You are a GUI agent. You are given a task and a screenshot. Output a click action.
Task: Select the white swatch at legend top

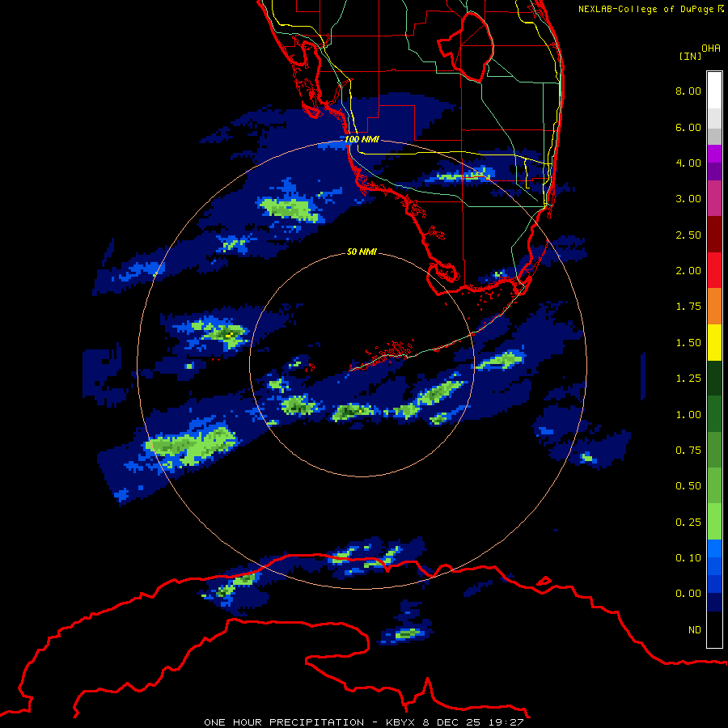[714, 90]
